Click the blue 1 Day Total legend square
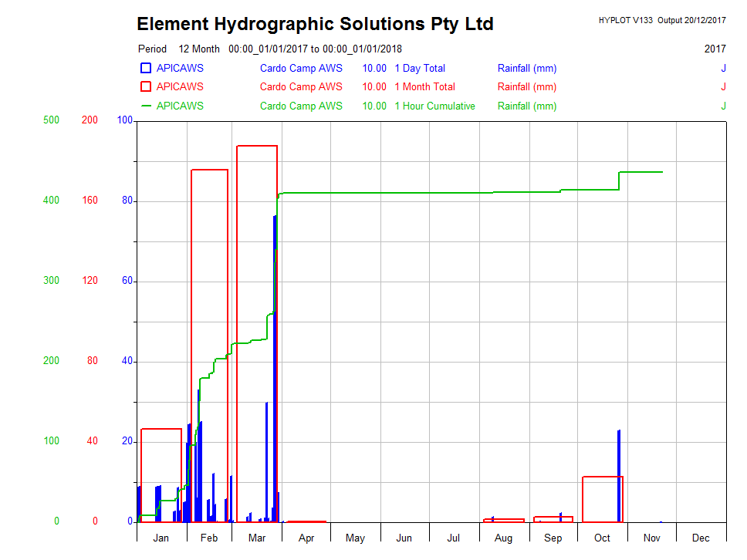The width and height of the screenshot is (747, 560). tap(145, 68)
